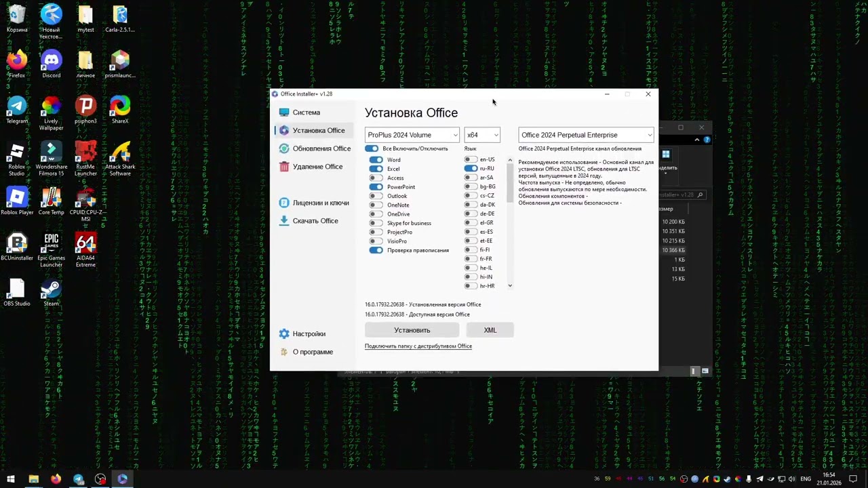Open the notification center icon

pyautogui.click(x=853, y=479)
